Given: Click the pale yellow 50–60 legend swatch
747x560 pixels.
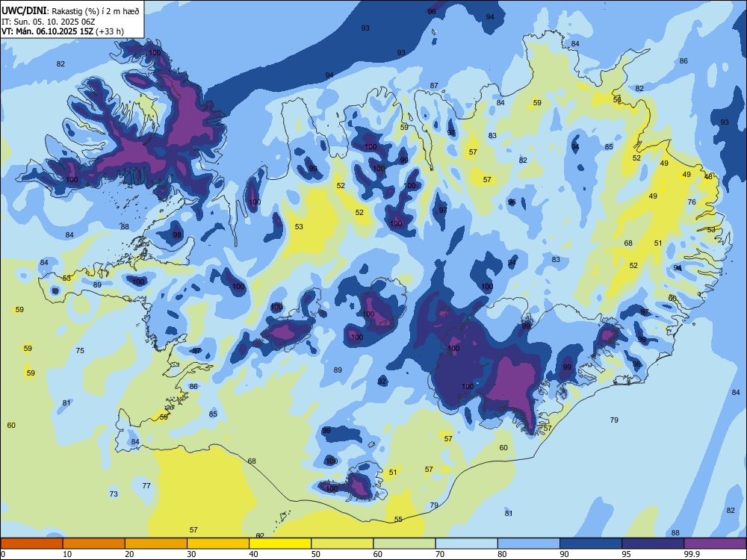Looking at the screenshot, I should click(342, 544).
